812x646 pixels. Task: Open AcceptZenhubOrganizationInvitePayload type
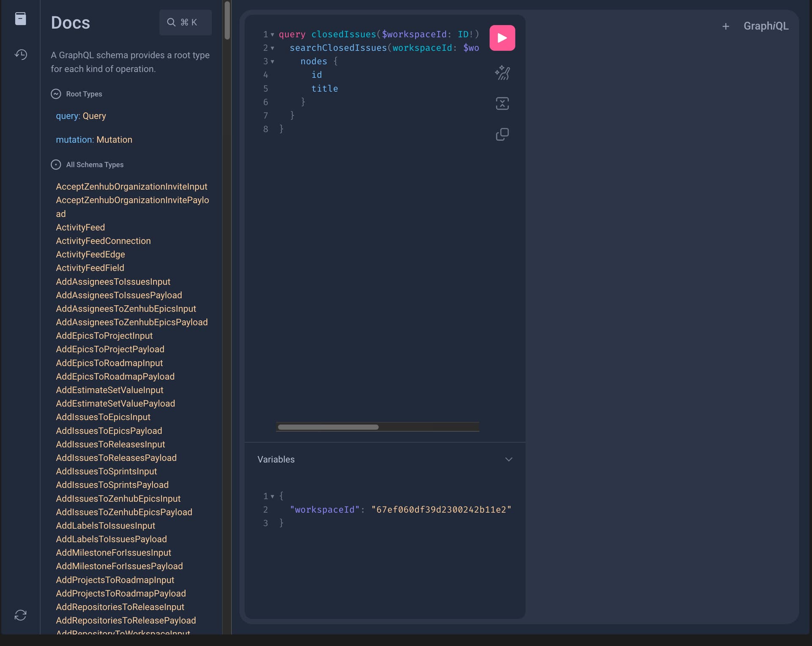click(132, 207)
